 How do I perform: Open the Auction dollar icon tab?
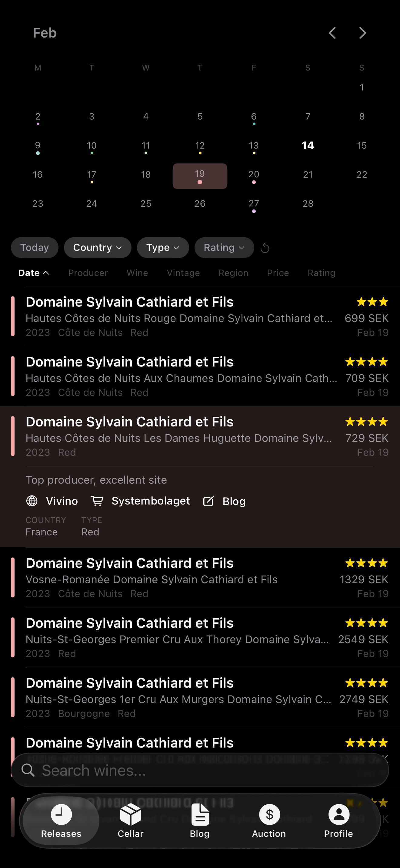(269, 820)
